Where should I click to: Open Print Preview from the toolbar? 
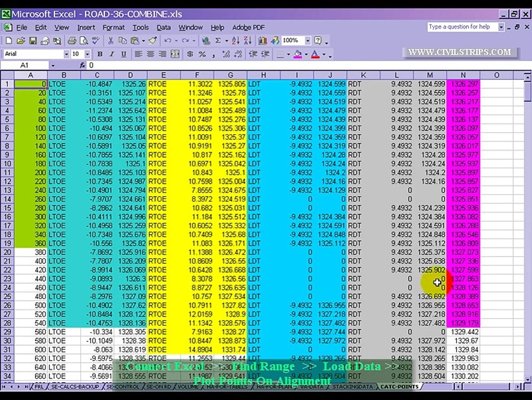pos(83,41)
